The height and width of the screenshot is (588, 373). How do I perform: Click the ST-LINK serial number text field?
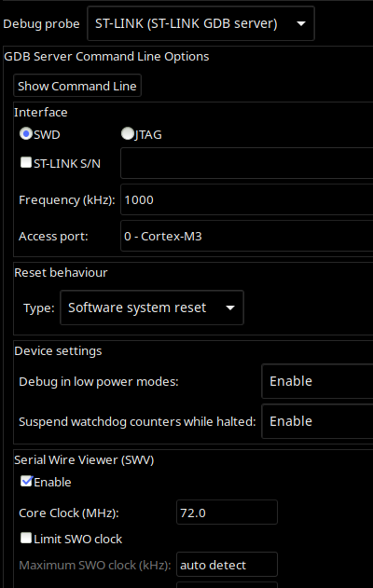(246, 163)
